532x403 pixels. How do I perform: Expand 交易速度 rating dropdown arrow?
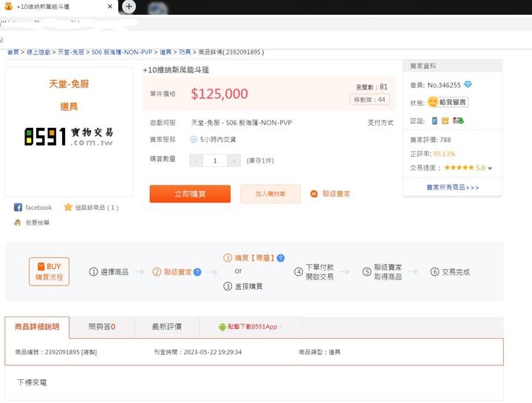(490, 168)
